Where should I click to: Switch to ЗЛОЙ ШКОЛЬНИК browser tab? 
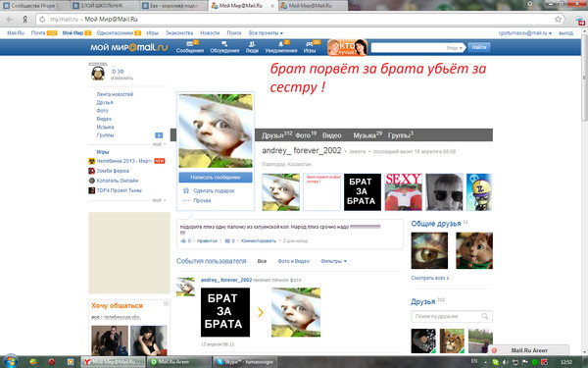[x=105, y=6]
